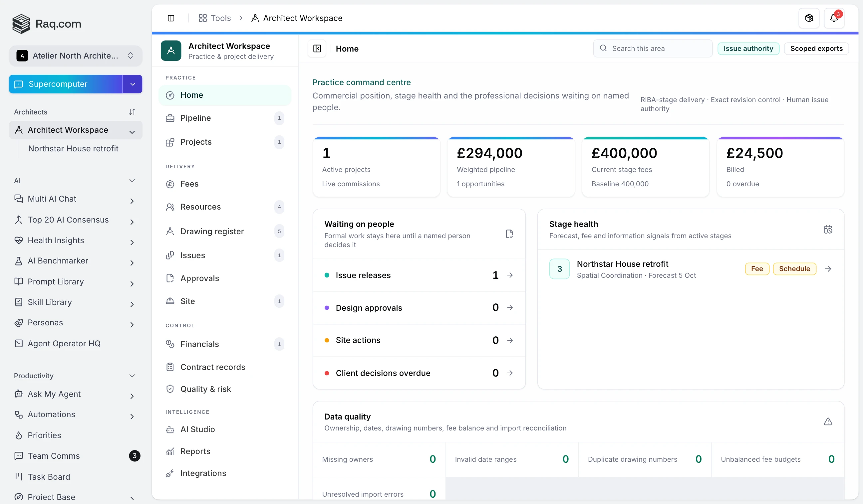Click the Weighted pipeline £294,000 card

click(x=511, y=167)
